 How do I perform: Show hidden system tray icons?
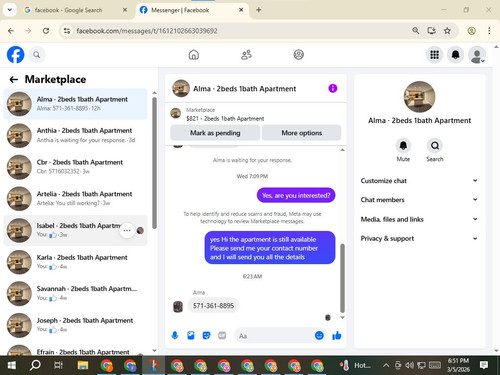386,365
